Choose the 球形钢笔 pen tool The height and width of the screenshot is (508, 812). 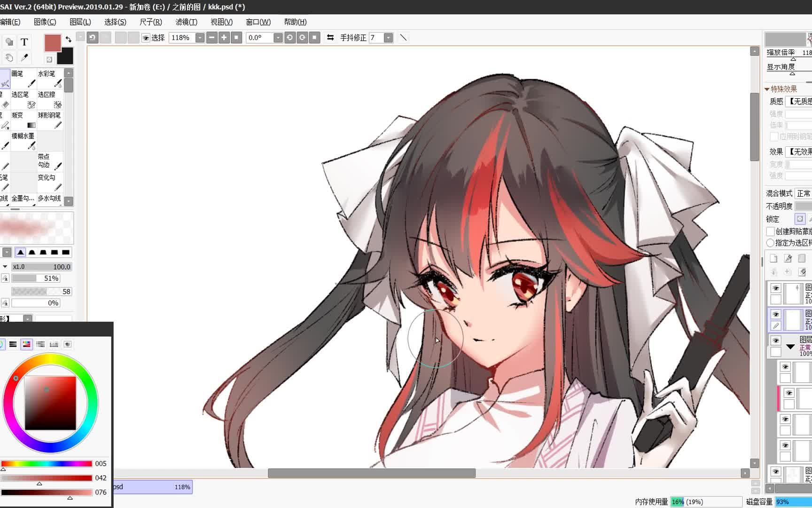[50, 120]
